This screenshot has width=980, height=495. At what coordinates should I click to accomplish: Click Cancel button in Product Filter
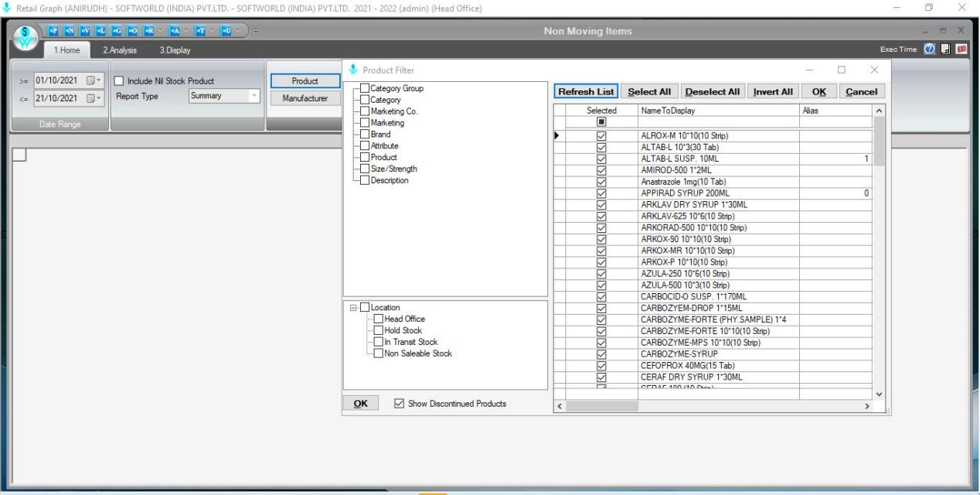point(862,92)
